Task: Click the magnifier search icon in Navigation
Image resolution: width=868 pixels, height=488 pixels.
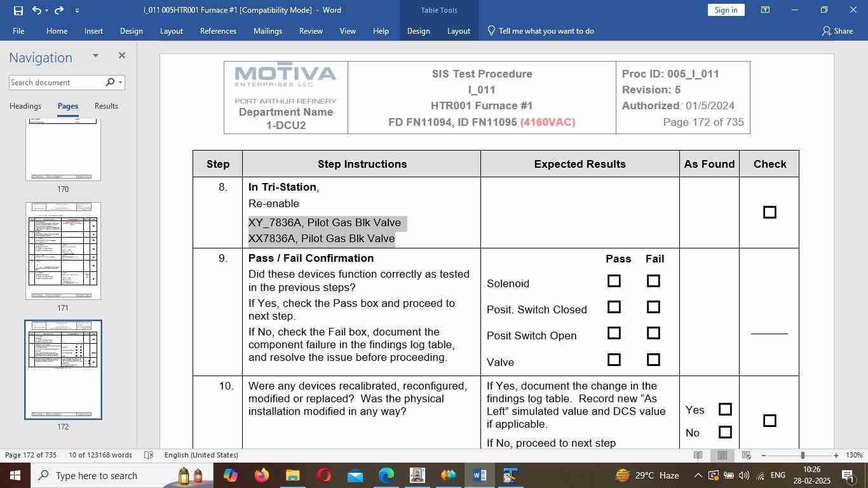Action: click(110, 82)
